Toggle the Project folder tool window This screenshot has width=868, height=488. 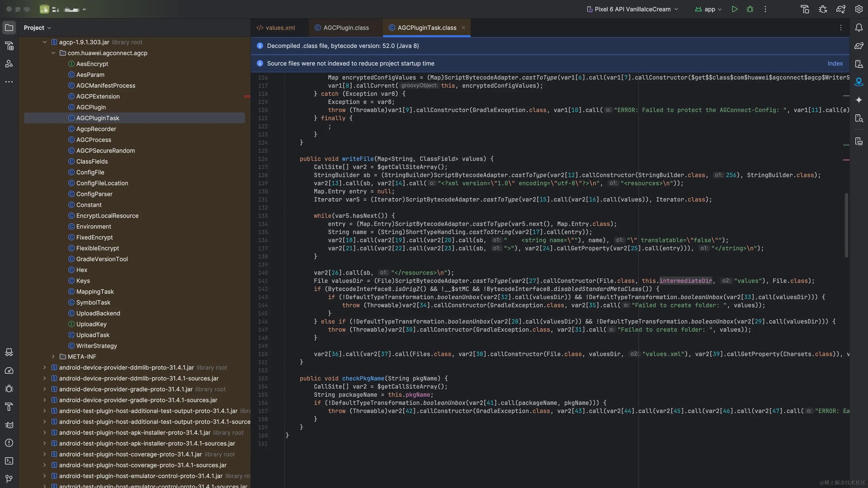point(9,28)
